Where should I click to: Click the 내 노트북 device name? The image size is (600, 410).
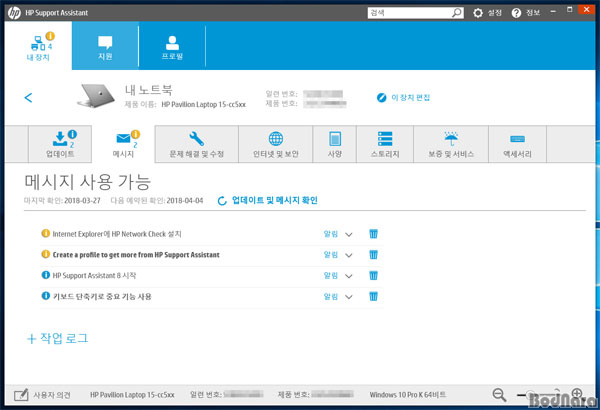[x=148, y=90]
